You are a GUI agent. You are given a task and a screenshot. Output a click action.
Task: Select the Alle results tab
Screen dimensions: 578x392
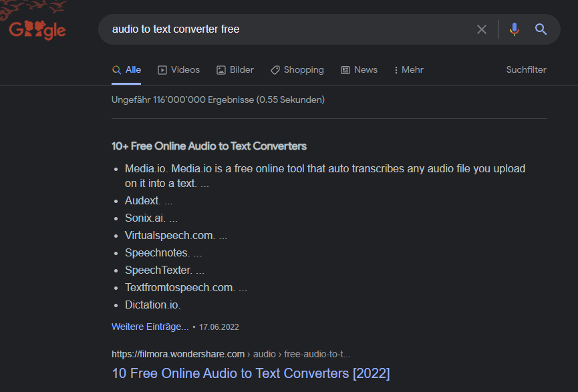pyautogui.click(x=126, y=70)
